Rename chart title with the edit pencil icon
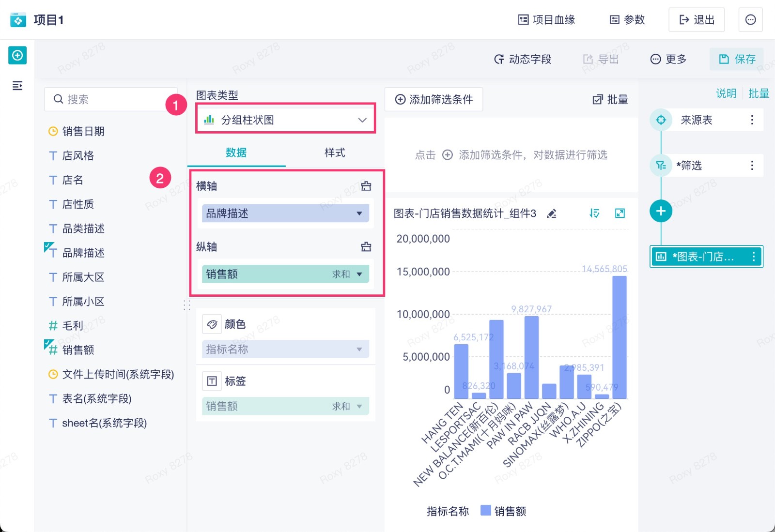 551,213
